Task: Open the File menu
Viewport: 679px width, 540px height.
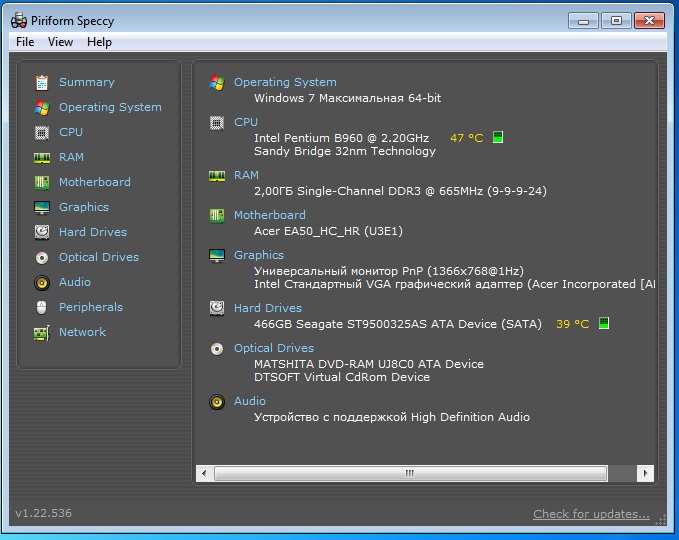Action: point(25,42)
